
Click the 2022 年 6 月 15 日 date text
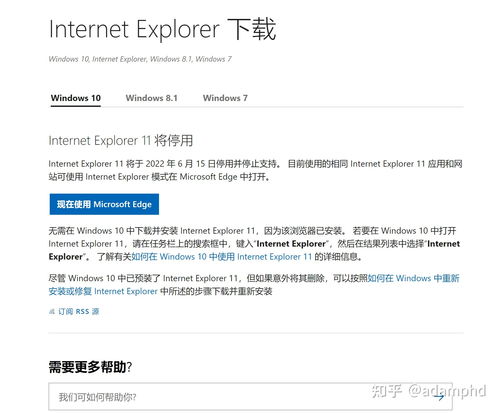pyautogui.click(x=180, y=164)
